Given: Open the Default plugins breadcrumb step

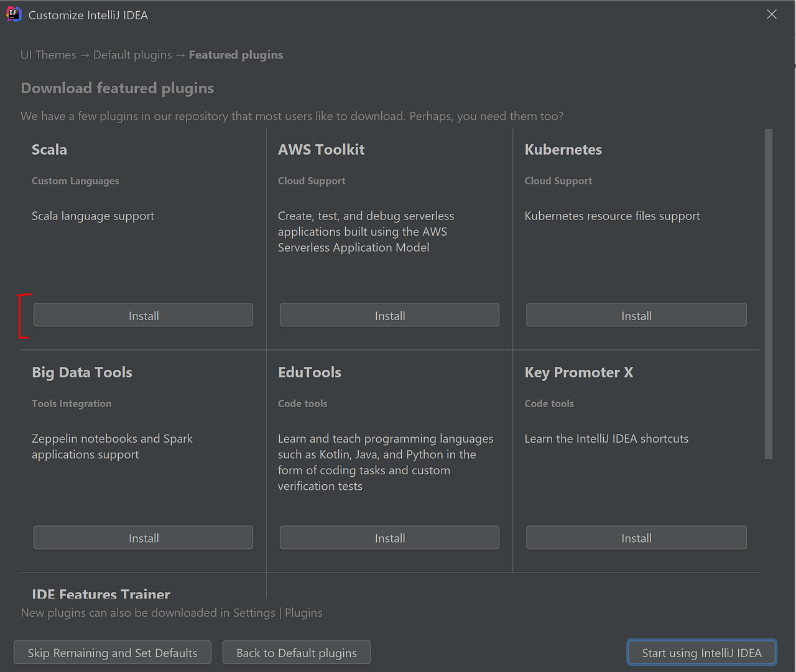Looking at the screenshot, I should pyautogui.click(x=132, y=55).
